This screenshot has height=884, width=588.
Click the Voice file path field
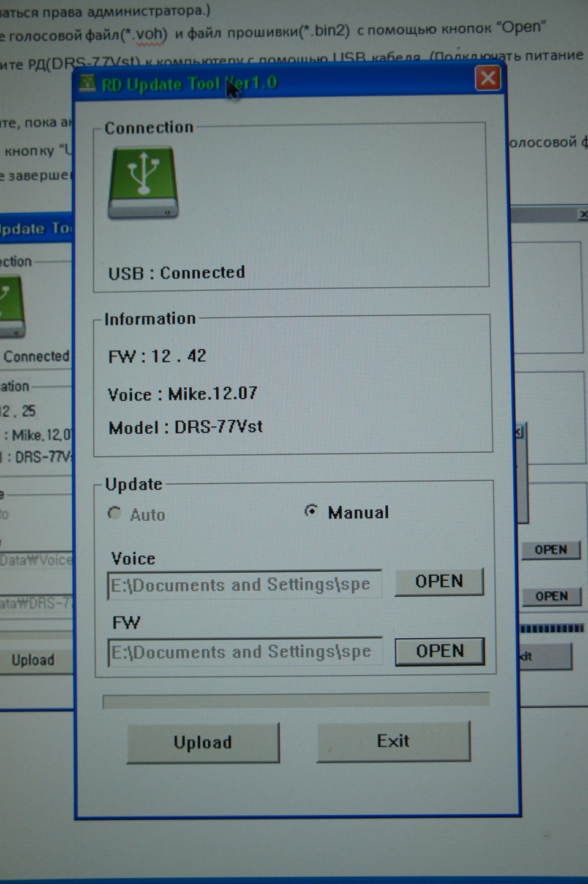[x=244, y=584]
